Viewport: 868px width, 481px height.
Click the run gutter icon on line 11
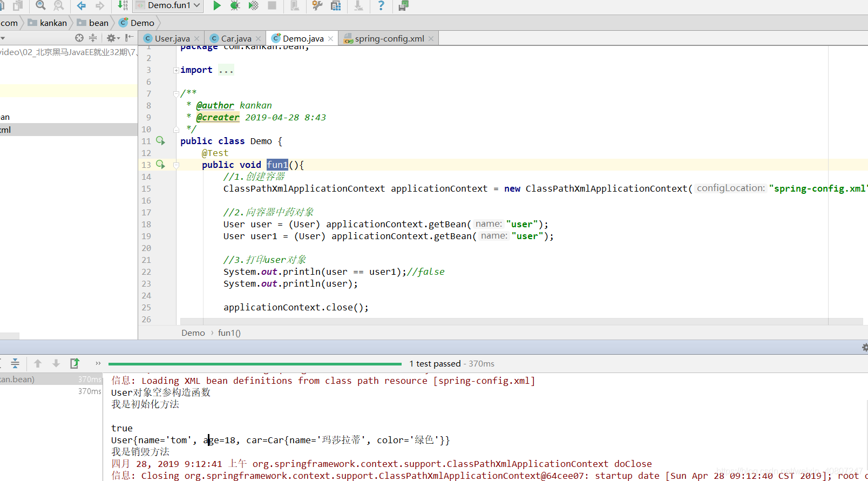point(160,141)
